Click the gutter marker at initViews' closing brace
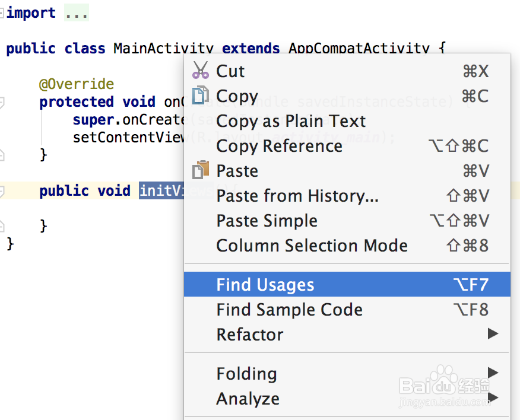 coord(2,225)
